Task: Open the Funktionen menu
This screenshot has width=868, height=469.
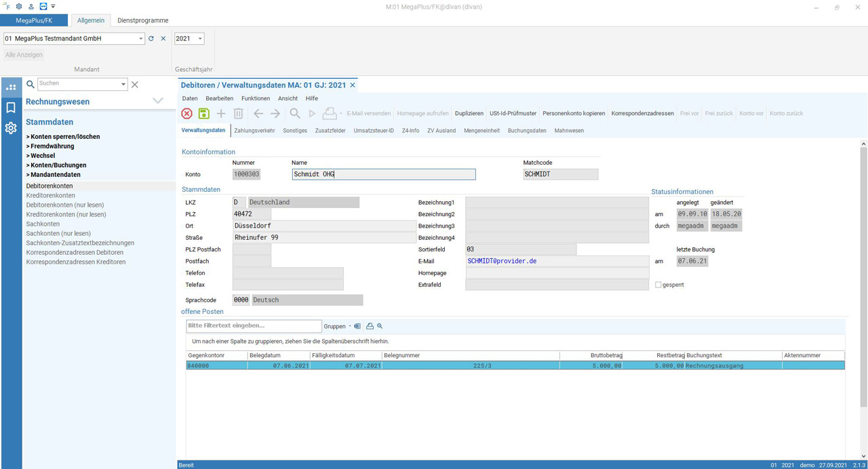Action: [256, 98]
